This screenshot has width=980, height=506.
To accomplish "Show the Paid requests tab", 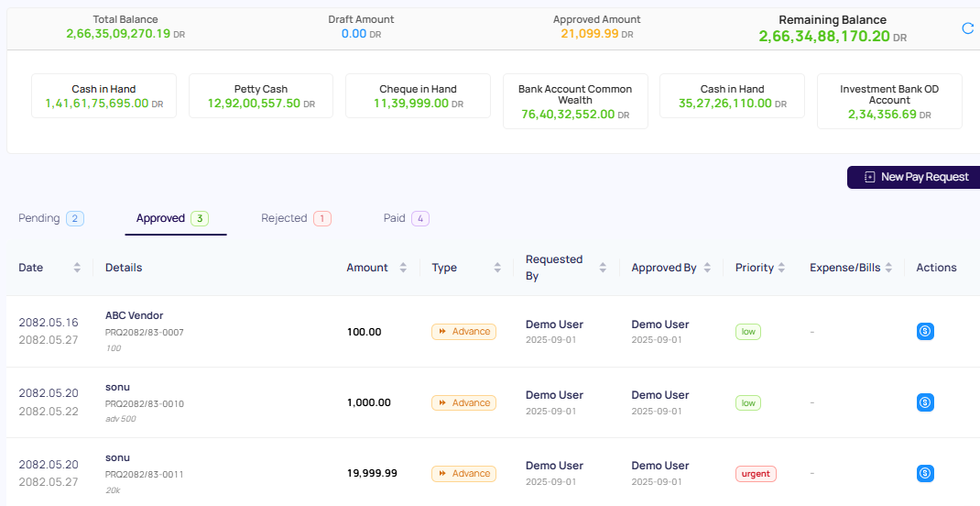I will coord(406,218).
